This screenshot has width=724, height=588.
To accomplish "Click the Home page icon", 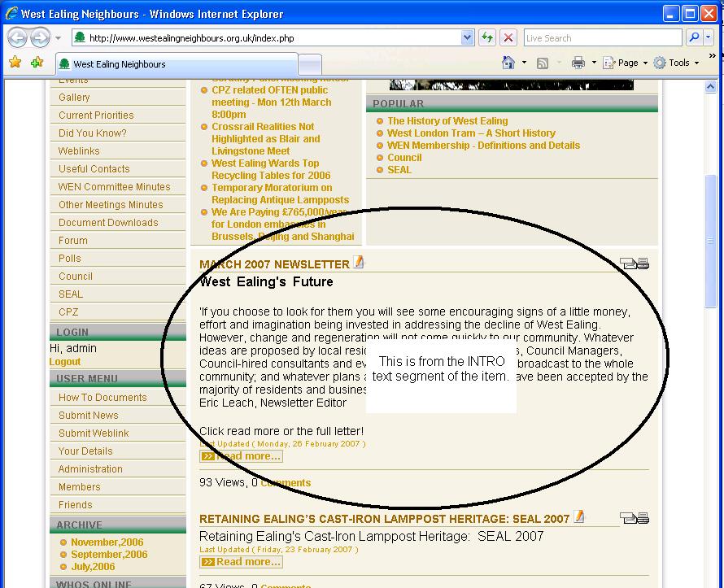I will coord(508,63).
